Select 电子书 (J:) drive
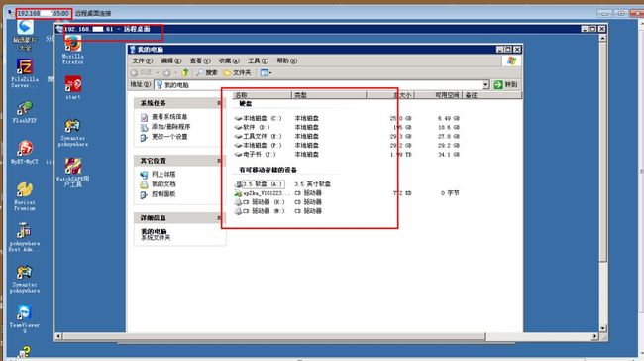Image resolution: width=644 pixels, height=361 pixels. pyautogui.click(x=255, y=155)
